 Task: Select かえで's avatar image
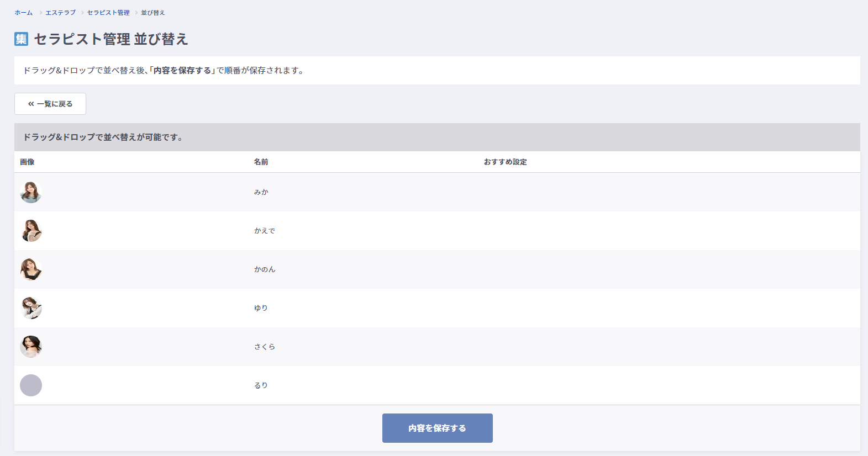coord(31,231)
